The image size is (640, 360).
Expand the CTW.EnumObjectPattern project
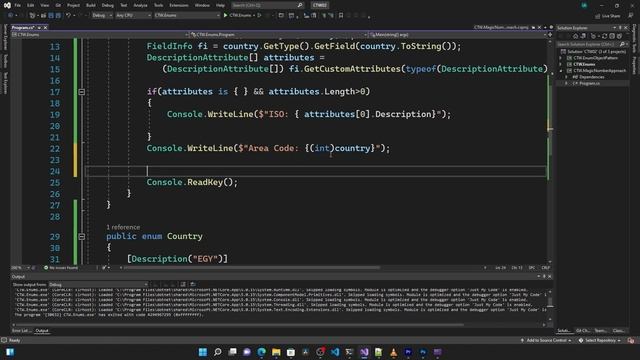pyautogui.click(x=561, y=58)
